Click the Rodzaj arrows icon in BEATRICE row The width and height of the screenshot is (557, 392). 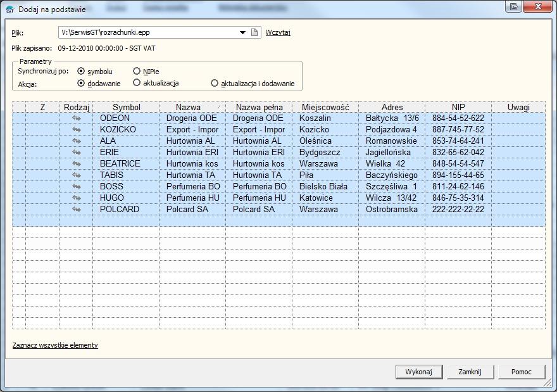(x=77, y=163)
